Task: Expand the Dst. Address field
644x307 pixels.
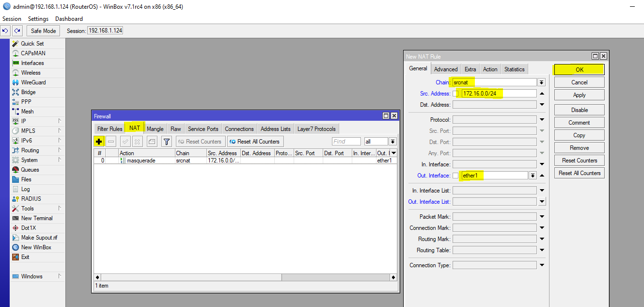Action: pos(542,105)
